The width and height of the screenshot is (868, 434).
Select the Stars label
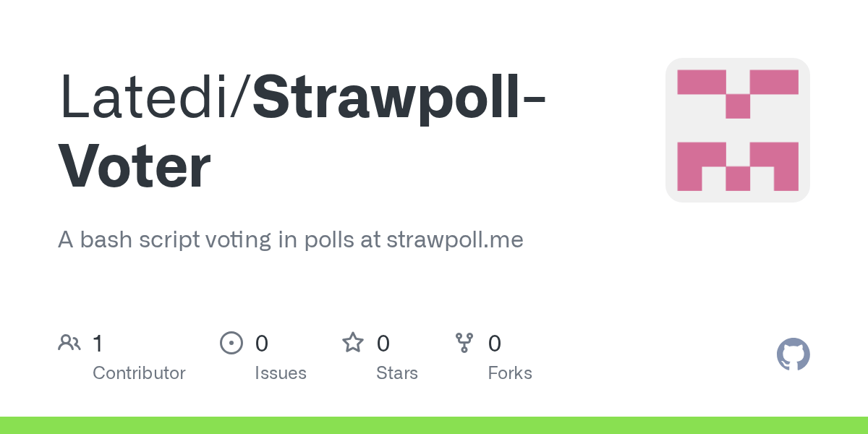396,373
